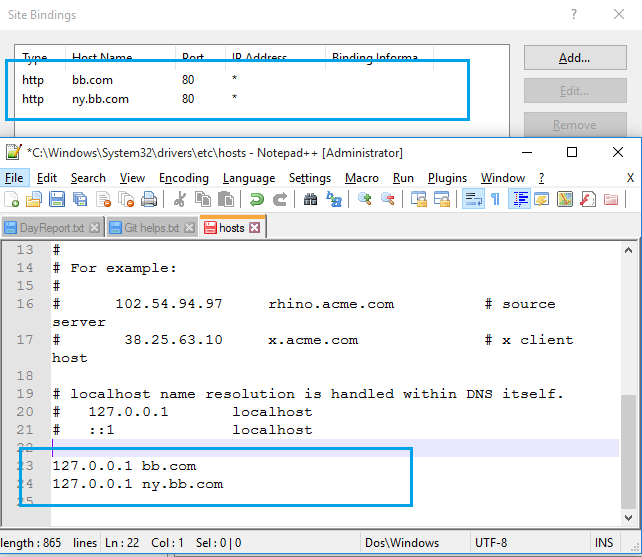Click the Print toolbar icon
Screen dimensions: 642x557
coord(149,199)
